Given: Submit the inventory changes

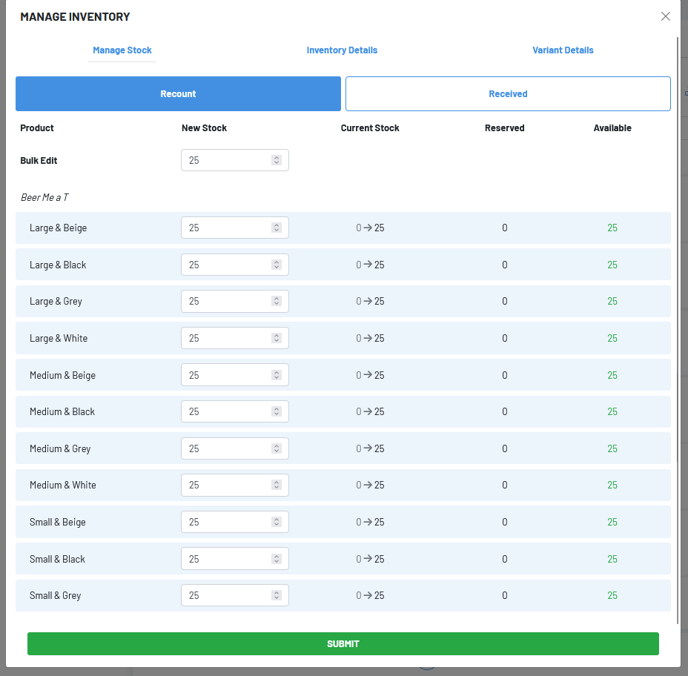Looking at the screenshot, I should click(x=343, y=643).
